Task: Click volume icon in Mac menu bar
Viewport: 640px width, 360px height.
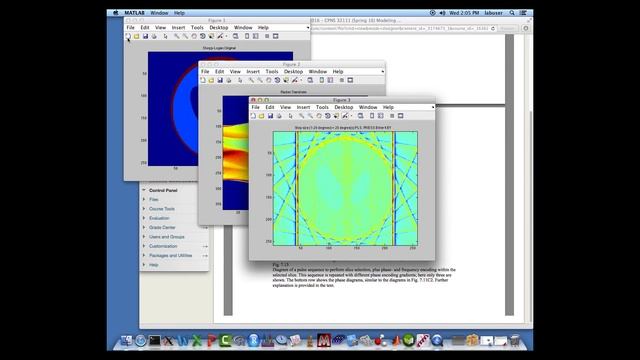Action: pos(442,13)
